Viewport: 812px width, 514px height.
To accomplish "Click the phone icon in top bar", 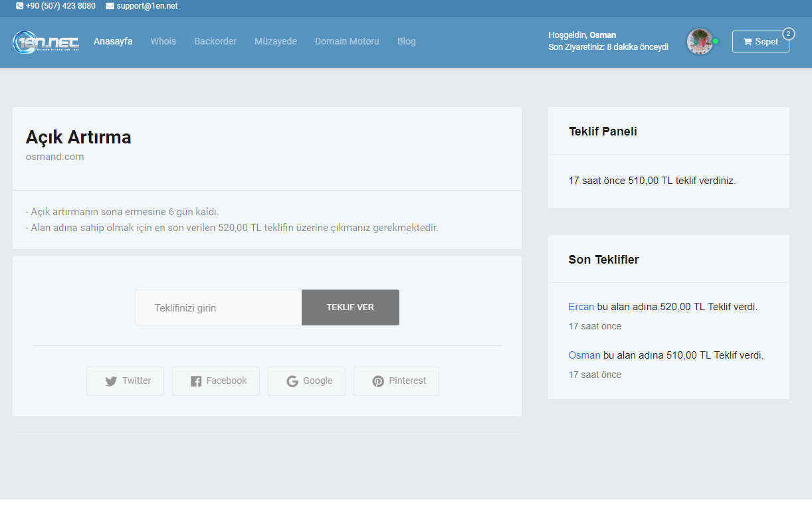I will 19,6.
